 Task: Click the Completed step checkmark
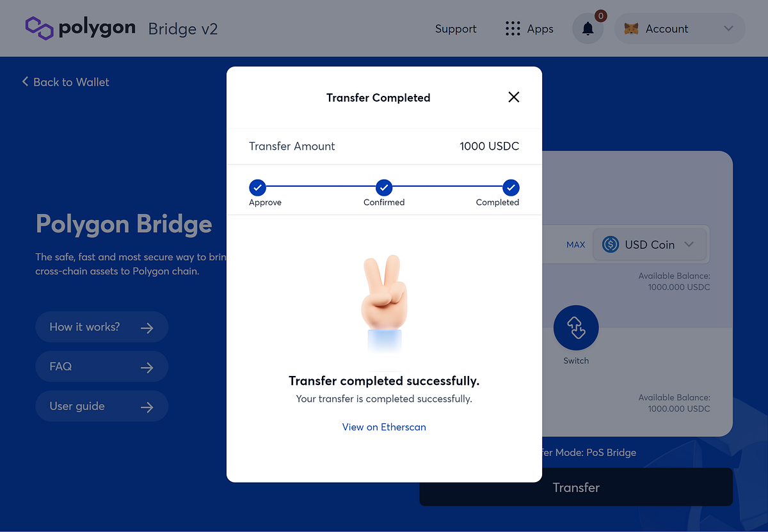[x=511, y=188]
